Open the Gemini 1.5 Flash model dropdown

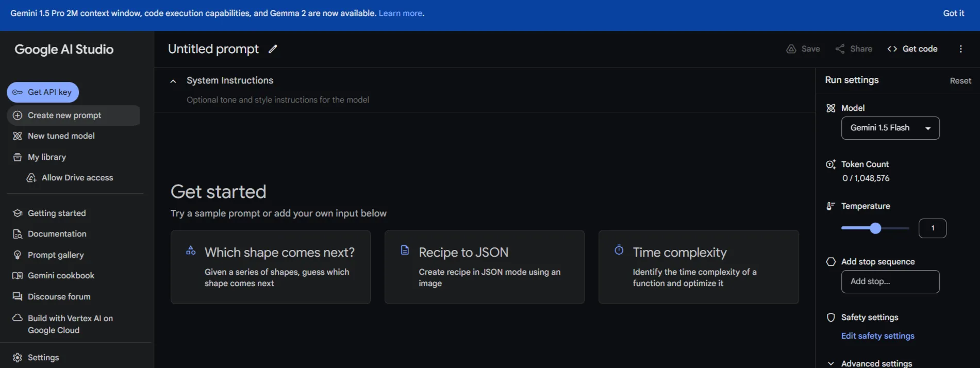point(890,128)
